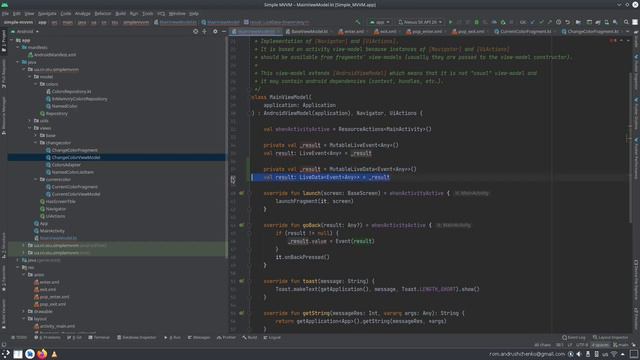This screenshot has height=360, width=640.
Task: Click the Wi-Fi network tray icon
Action: point(614,354)
